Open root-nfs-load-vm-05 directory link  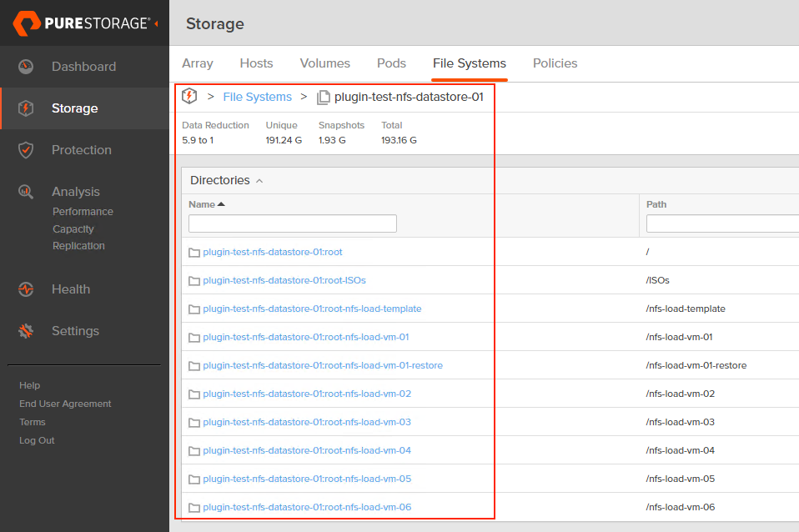coord(307,479)
